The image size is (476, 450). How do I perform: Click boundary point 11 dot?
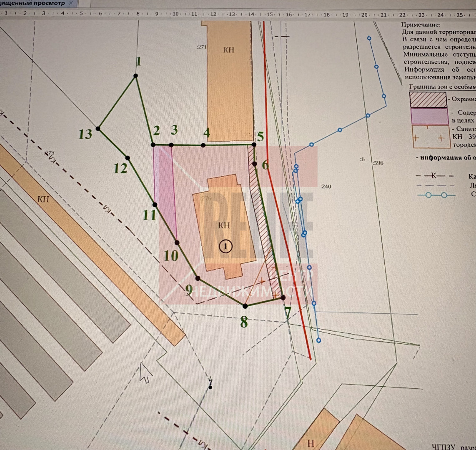155,205
